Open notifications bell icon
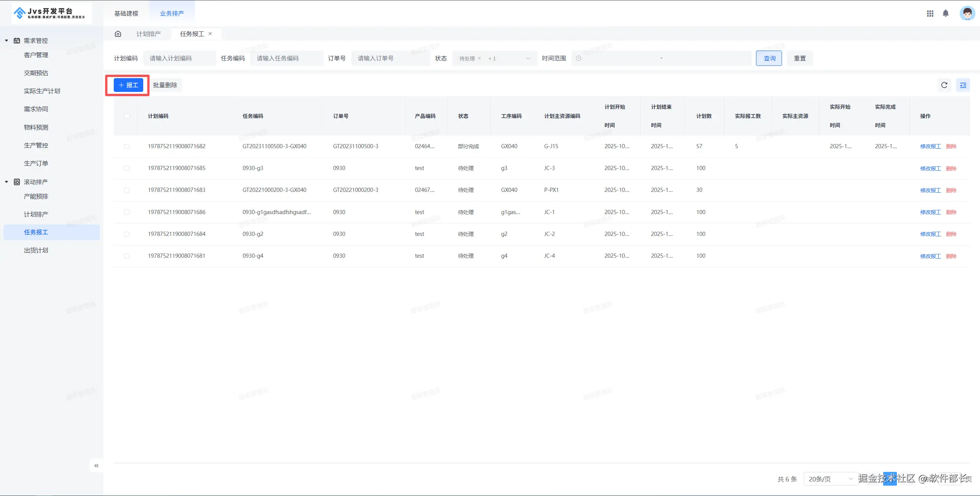 click(x=946, y=13)
